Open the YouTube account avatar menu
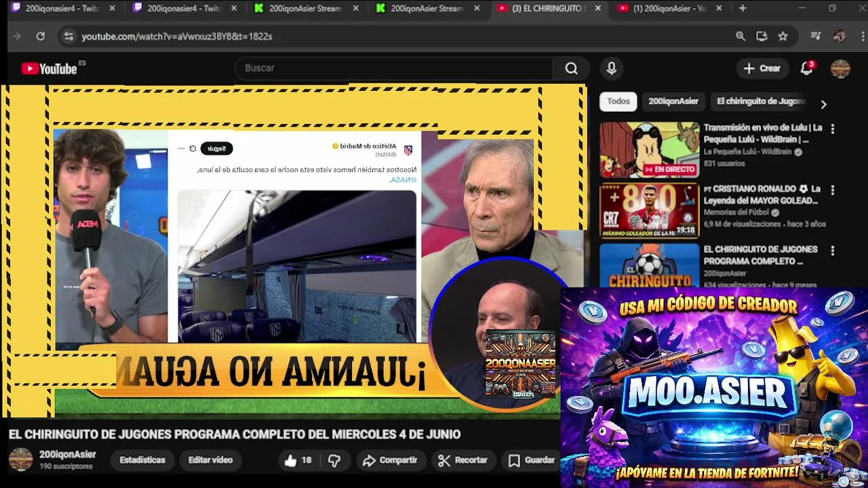The width and height of the screenshot is (868, 488). pos(840,68)
